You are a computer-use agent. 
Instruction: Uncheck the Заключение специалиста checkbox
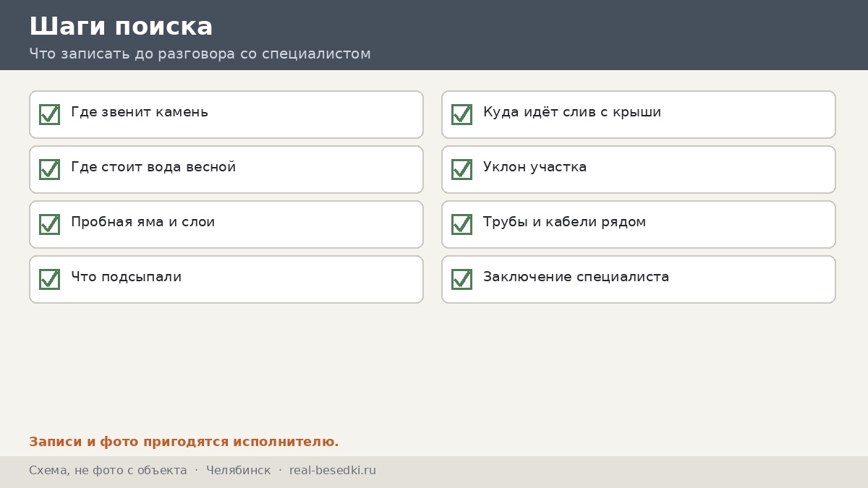point(461,279)
